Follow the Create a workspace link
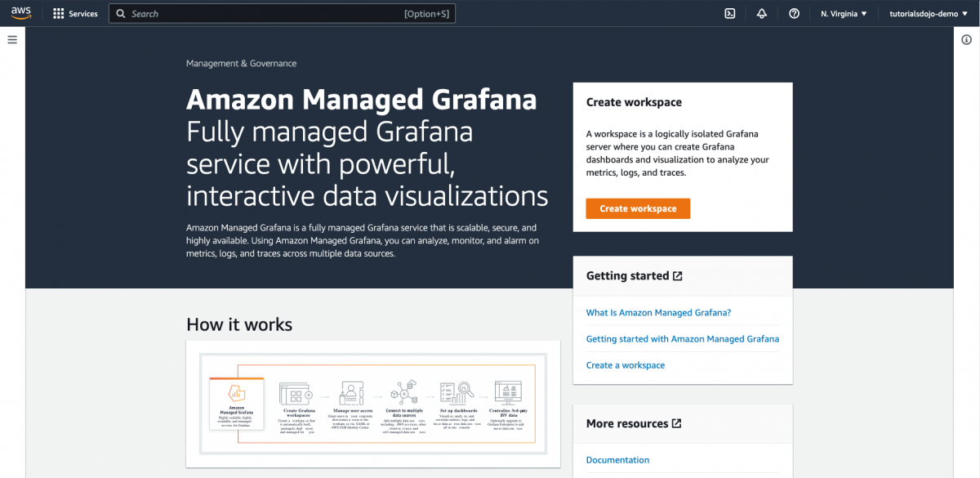The width and height of the screenshot is (980, 478). pyautogui.click(x=626, y=364)
